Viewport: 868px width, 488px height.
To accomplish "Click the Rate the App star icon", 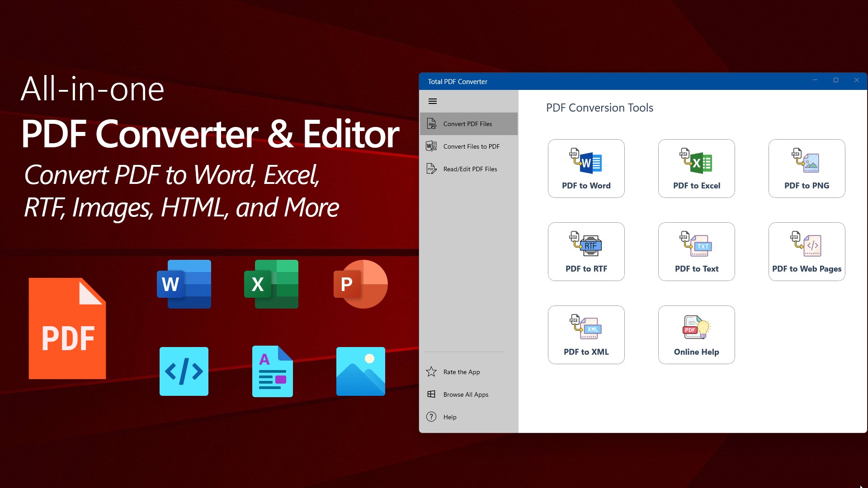I will tap(431, 372).
